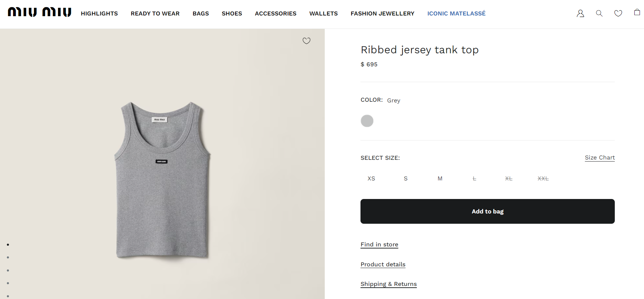Click the Add to bag button

click(x=487, y=211)
